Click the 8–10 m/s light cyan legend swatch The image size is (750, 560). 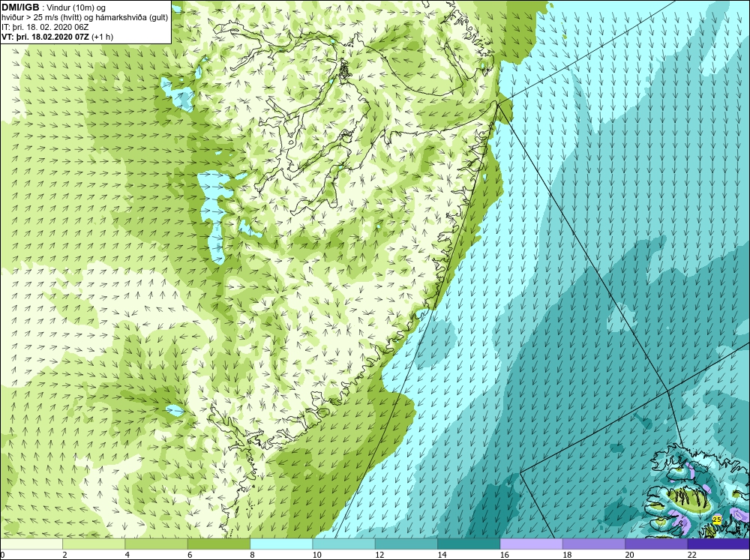[x=281, y=544]
